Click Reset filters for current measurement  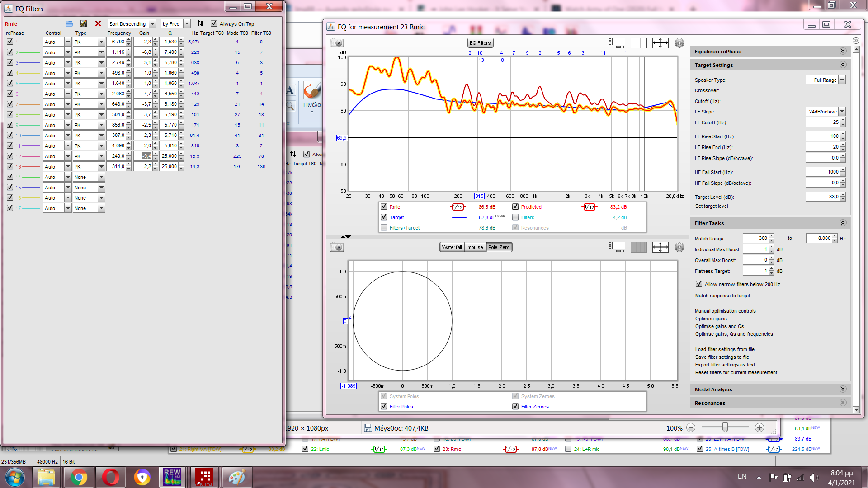pos(736,372)
